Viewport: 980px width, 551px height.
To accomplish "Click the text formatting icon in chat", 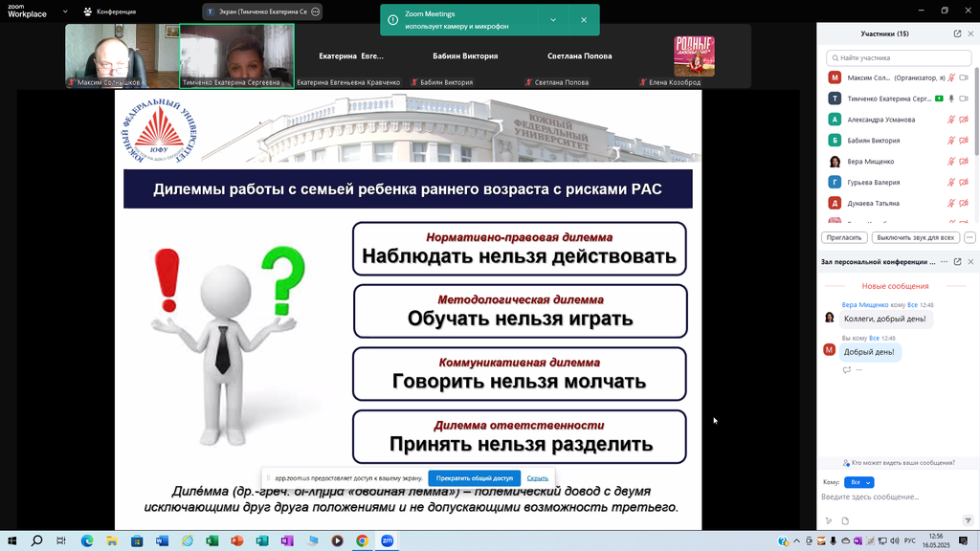I will 829,520.
